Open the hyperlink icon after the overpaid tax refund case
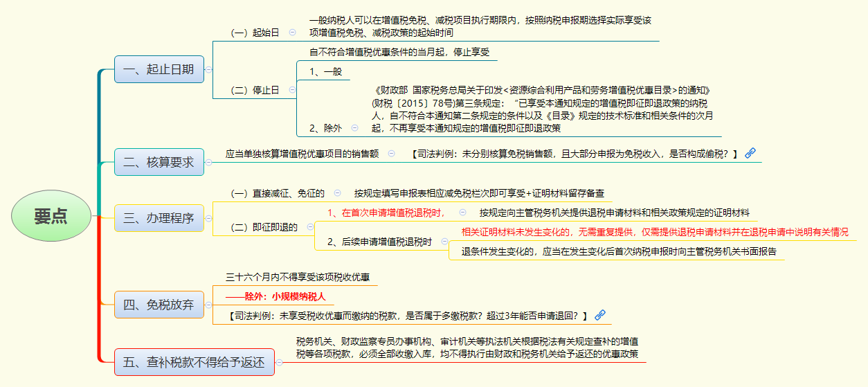Image resolution: width=868 pixels, height=387 pixels. click(600, 316)
